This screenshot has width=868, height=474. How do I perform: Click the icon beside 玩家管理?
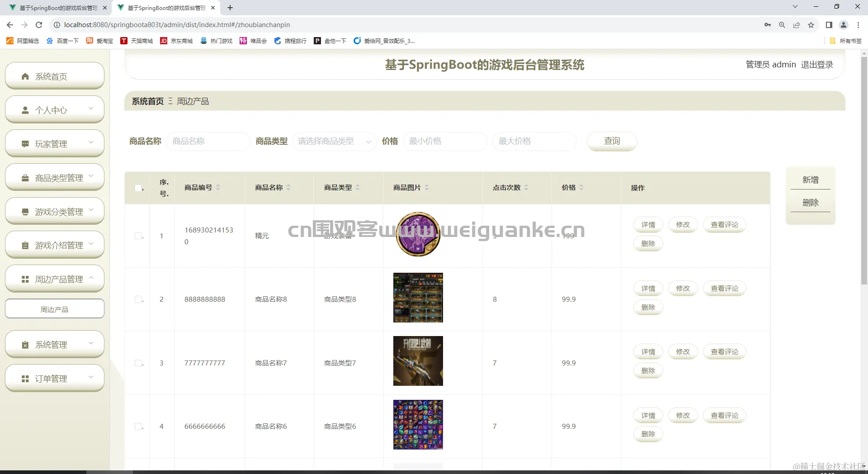(x=25, y=144)
